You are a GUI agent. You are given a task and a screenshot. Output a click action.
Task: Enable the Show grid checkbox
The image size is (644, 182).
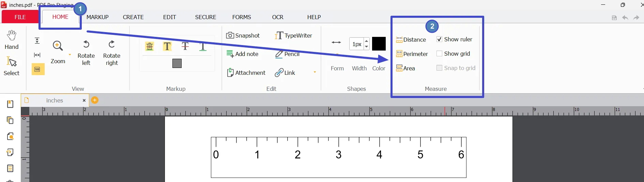click(440, 54)
